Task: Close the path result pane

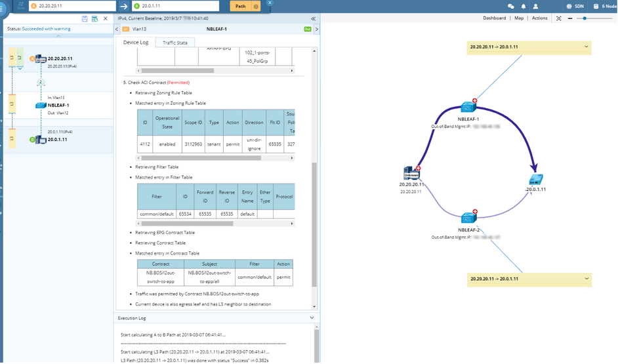Action: pyautogui.click(x=105, y=18)
